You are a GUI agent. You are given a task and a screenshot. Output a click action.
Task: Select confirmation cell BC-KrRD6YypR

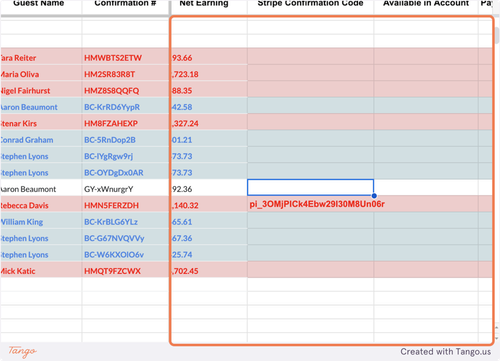(125, 105)
